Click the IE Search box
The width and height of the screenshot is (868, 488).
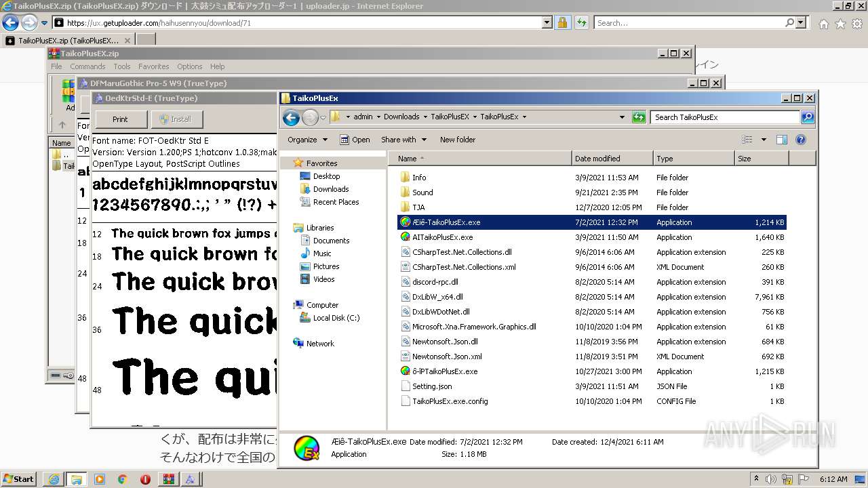pyautogui.click(x=690, y=23)
